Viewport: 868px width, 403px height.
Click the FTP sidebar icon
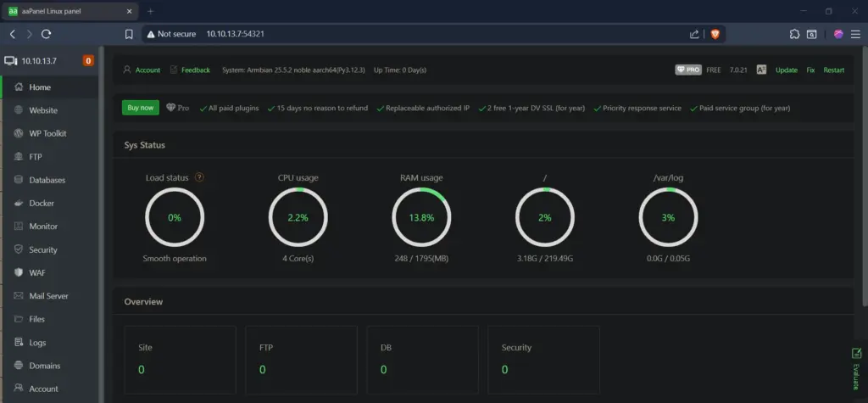point(19,157)
